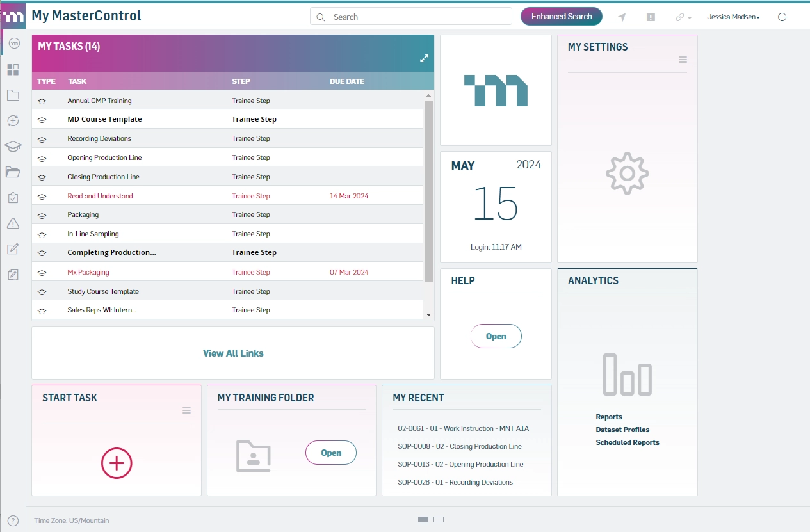Open the Dataset Profiles link
This screenshot has height=532, width=810.
622,430
